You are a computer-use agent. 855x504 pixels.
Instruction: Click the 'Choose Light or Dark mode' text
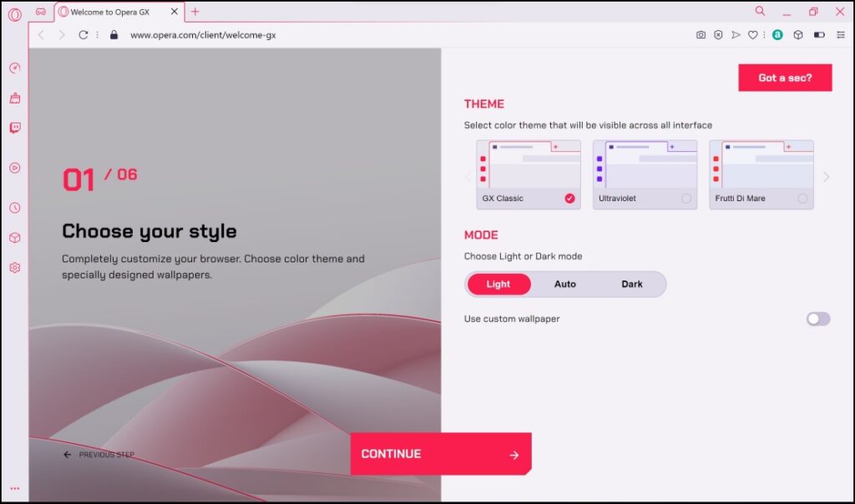point(523,256)
